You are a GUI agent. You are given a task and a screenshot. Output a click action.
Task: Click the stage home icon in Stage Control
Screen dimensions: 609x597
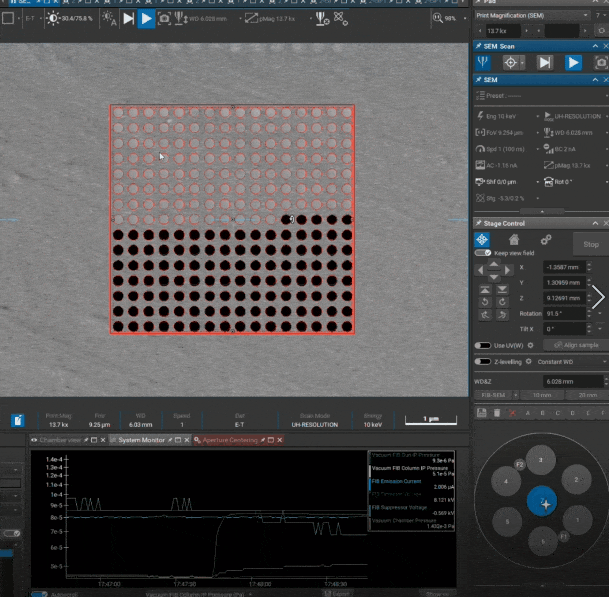pyautogui.click(x=514, y=240)
